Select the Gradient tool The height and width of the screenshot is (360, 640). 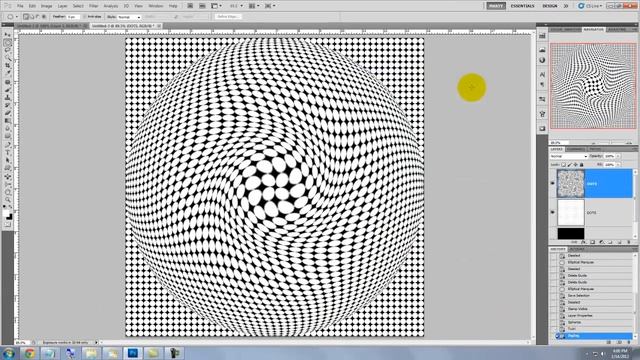click(x=8, y=121)
